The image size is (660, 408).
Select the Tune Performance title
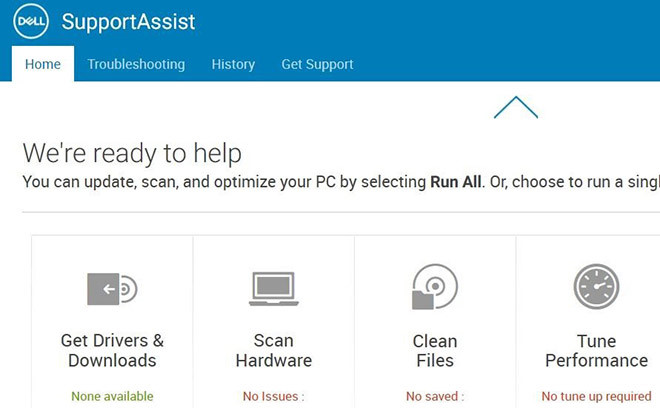tap(597, 351)
